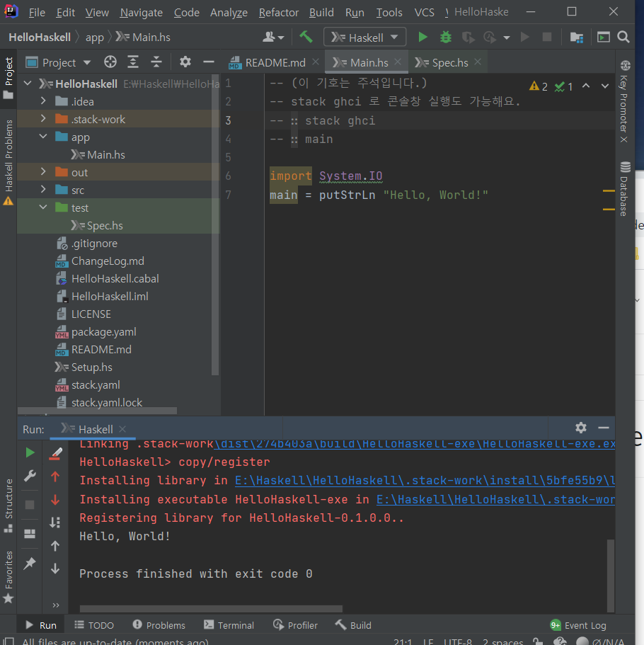644x645 pixels.
Task: Expand the src folder
Action: 43,189
